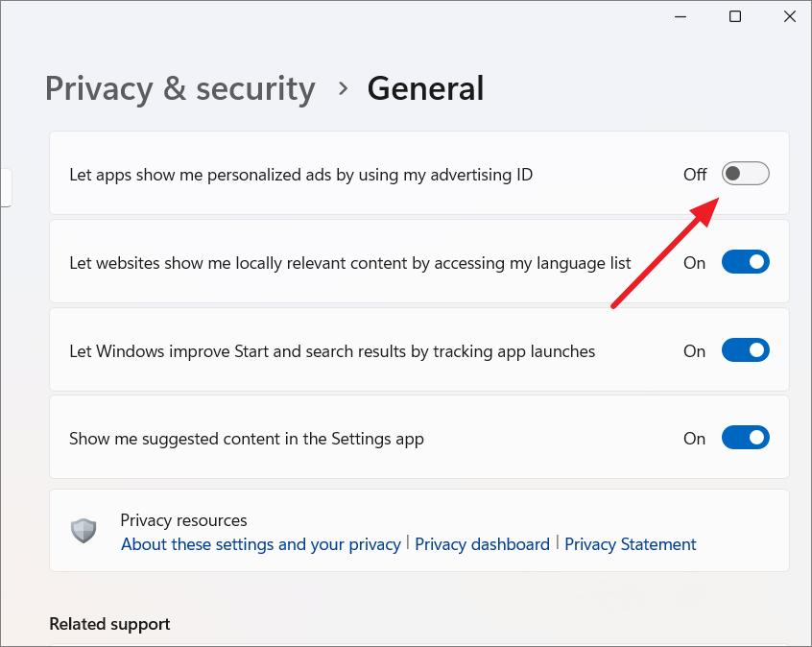Select the General breadcrumb label

[x=425, y=87]
